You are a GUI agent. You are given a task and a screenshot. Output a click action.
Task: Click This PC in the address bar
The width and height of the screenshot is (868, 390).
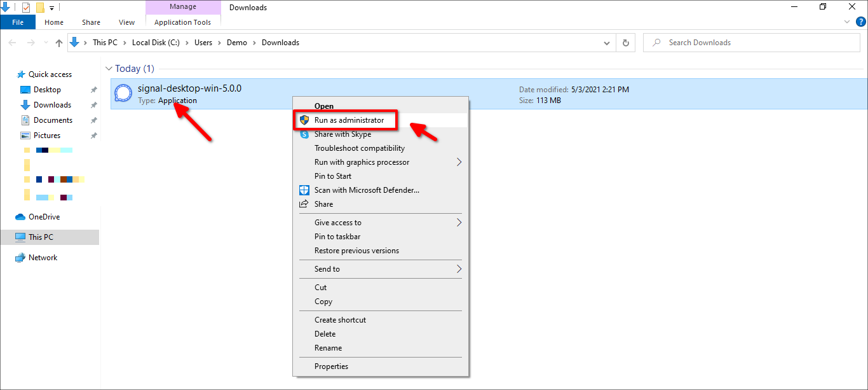coord(105,43)
